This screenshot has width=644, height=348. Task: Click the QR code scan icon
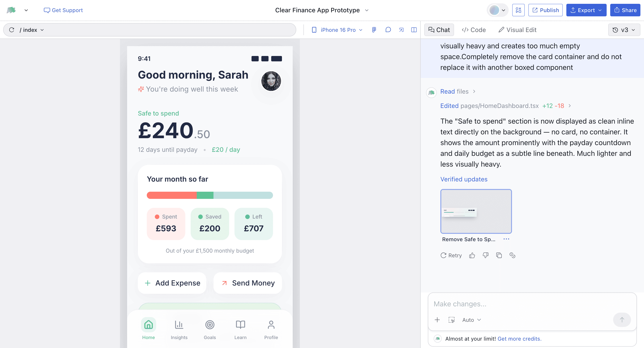point(518,10)
